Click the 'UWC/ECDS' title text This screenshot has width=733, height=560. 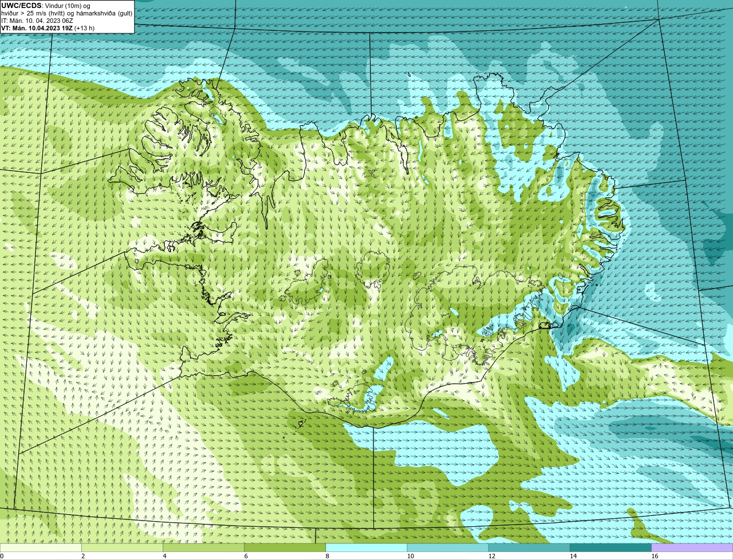point(21,6)
